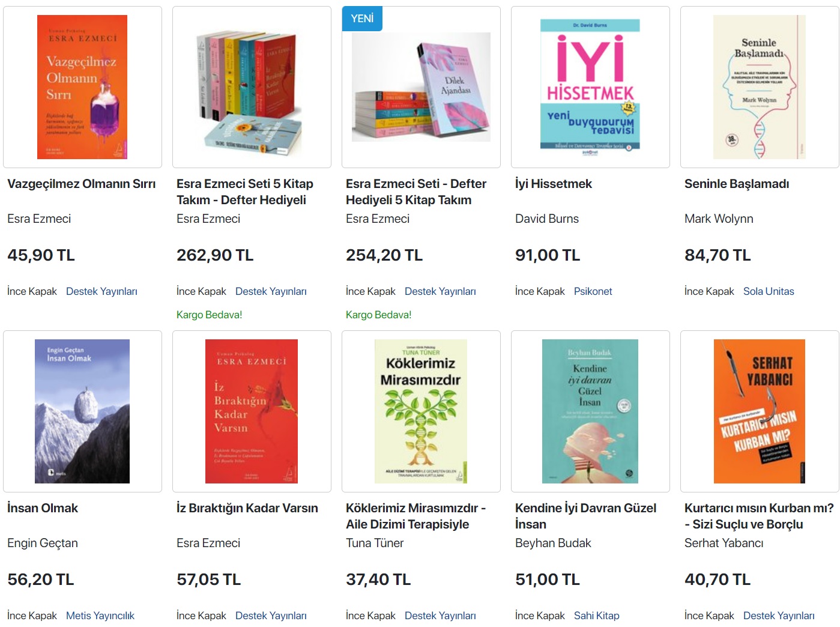Click the Kendine İyi Davran cover
840x627 pixels.
pyautogui.click(x=590, y=411)
